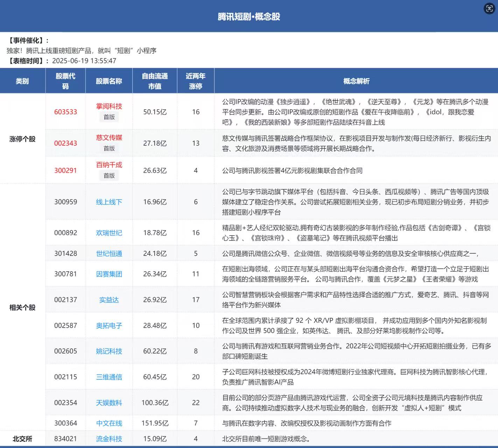
Task: Open stock link 因赛集团
Action: [x=109, y=274]
